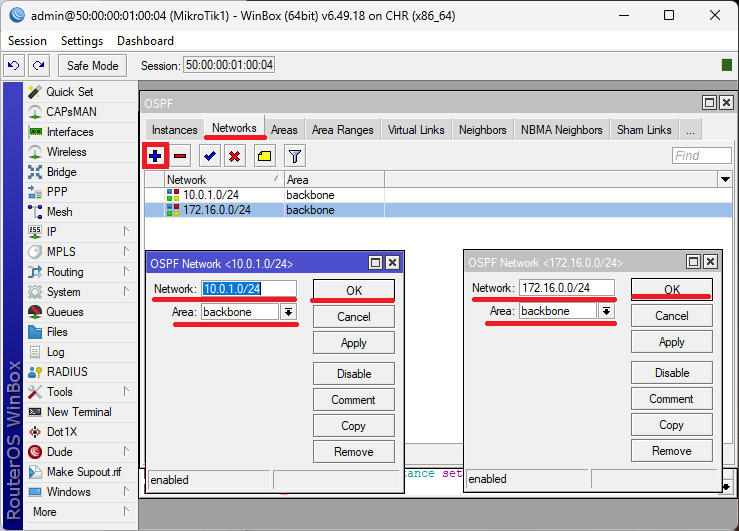Open Area dropdown in 172.16.0.0/24 dialog
The height and width of the screenshot is (531, 739).
coord(606,311)
